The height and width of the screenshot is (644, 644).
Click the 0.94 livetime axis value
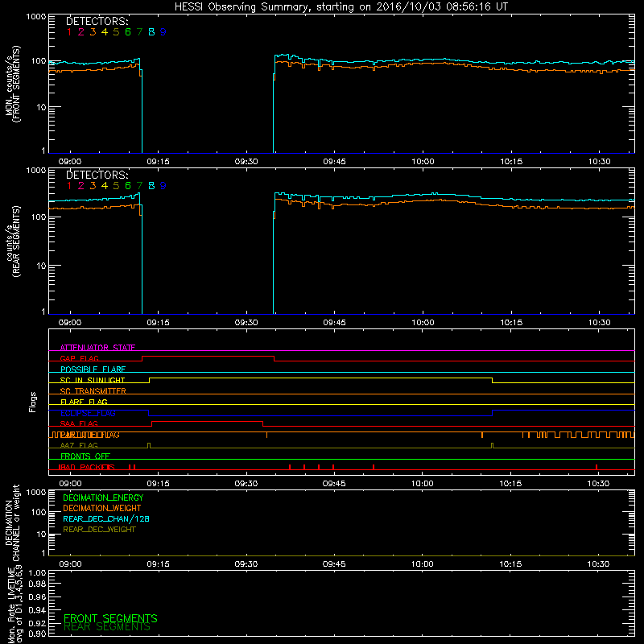coord(37,609)
